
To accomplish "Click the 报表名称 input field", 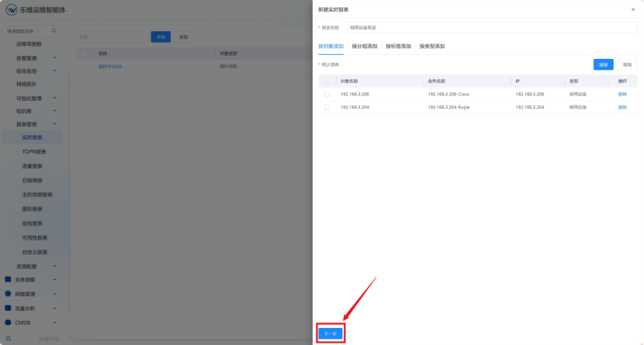I will click(492, 28).
